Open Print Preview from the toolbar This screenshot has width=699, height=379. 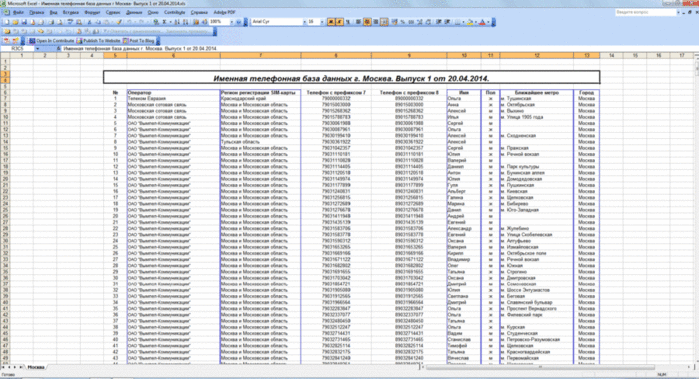click(60, 22)
